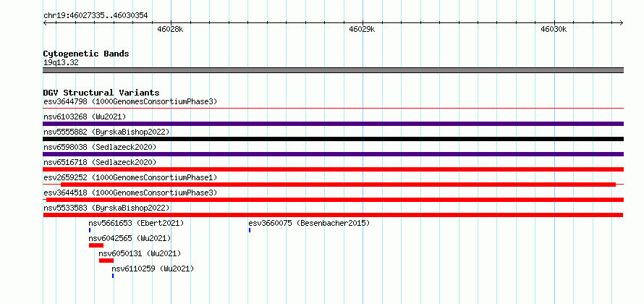This screenshot has width=644, height=304.
Task: Select the black nsv5555882 variant bar
Action: [333, 139]
